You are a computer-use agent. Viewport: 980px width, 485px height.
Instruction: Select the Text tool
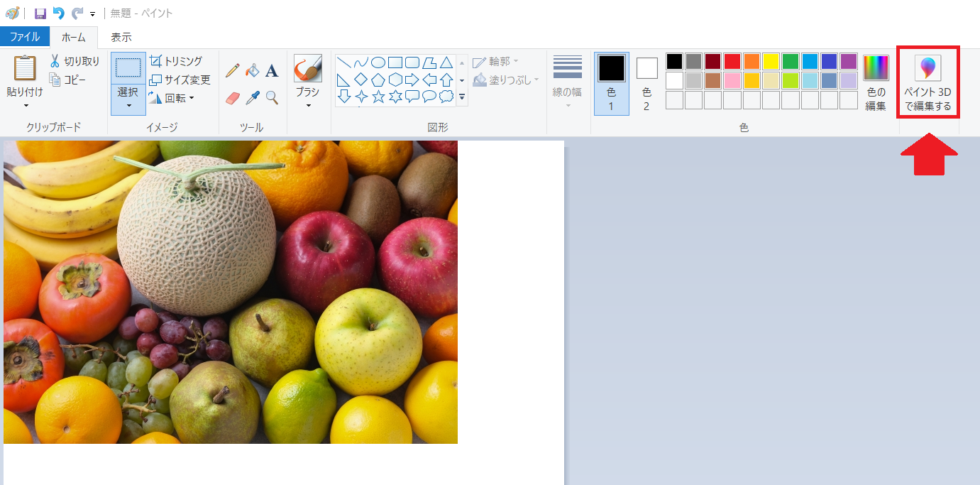pos(272,70)
